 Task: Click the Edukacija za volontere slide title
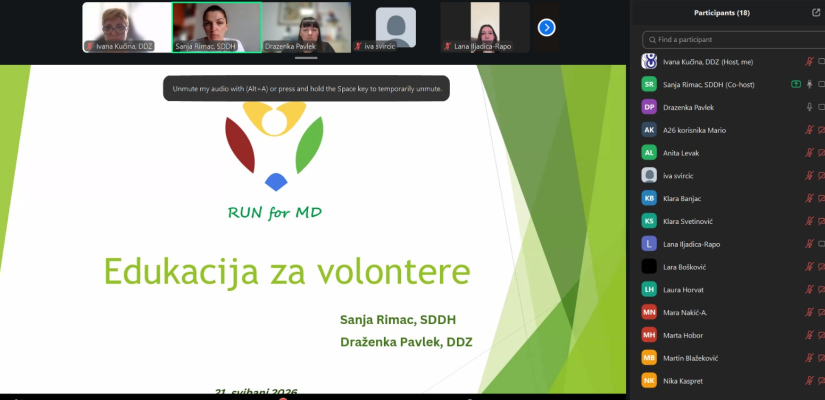tap(287, 272)
